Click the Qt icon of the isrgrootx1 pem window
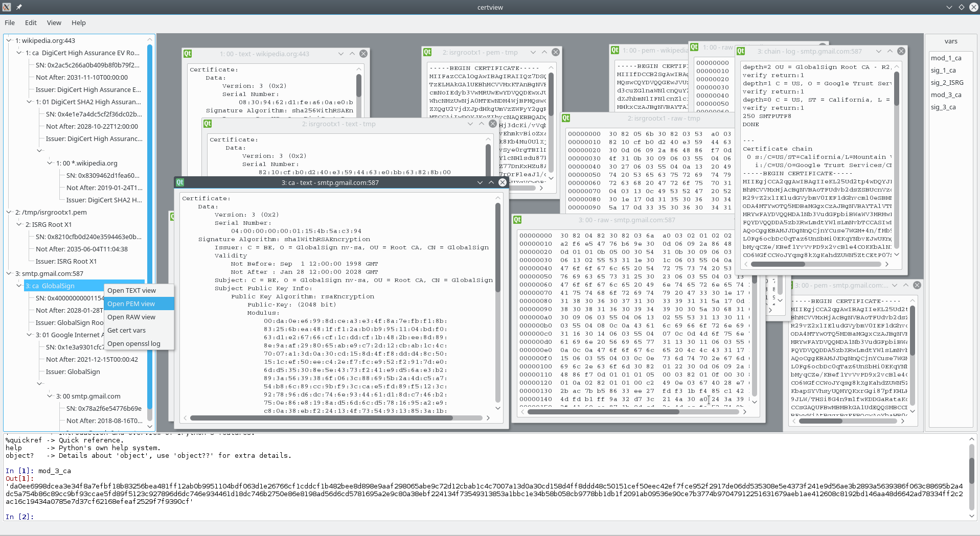This screenshot has width=980, height=536. (x=427, y=52)
